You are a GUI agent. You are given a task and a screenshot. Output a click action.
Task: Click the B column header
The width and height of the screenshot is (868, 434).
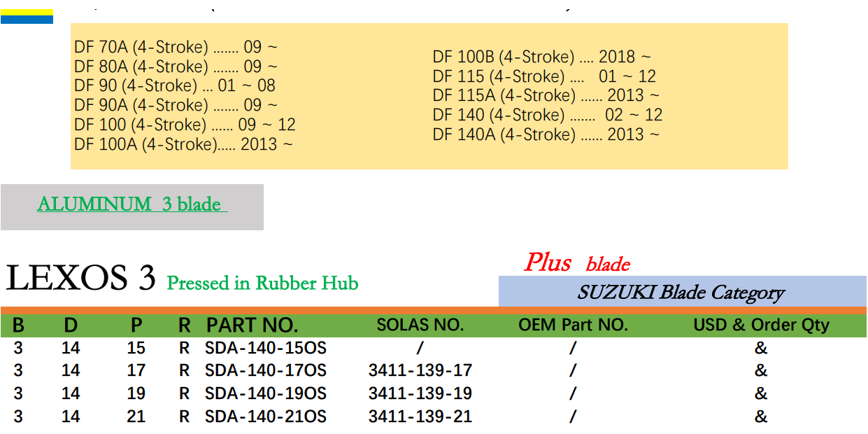click(x=18, y=325)
